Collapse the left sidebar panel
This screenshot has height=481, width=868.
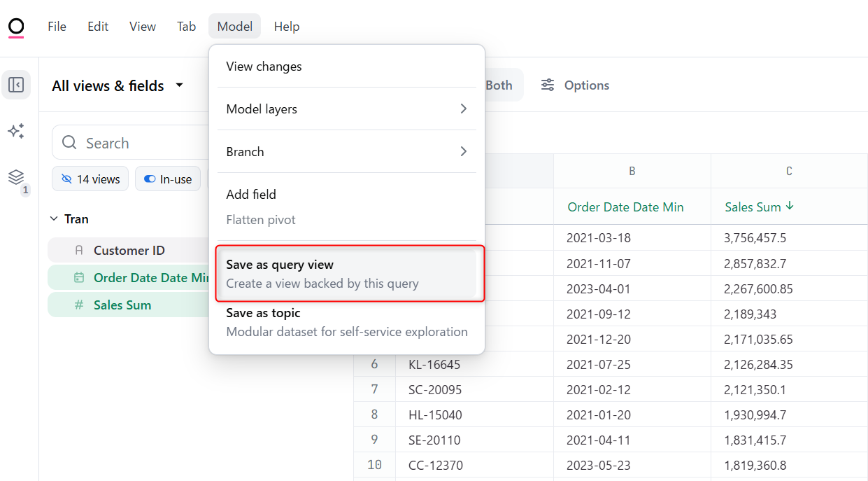[16, 84]
